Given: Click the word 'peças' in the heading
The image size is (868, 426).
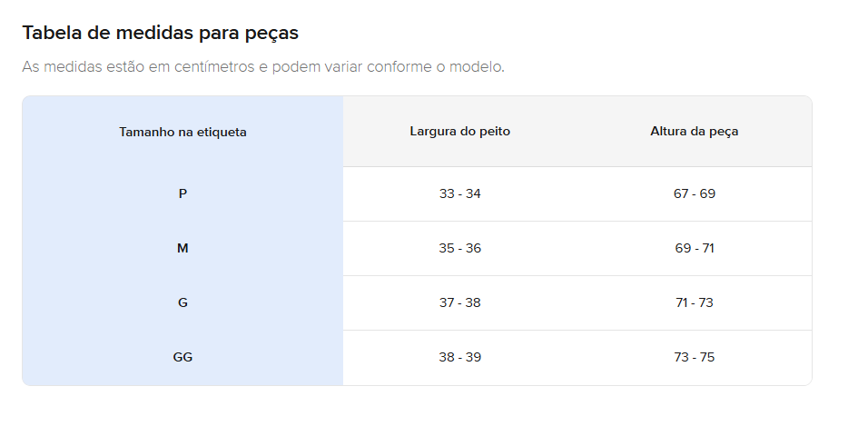Looking at the screenshot, I should pos(271,34).
